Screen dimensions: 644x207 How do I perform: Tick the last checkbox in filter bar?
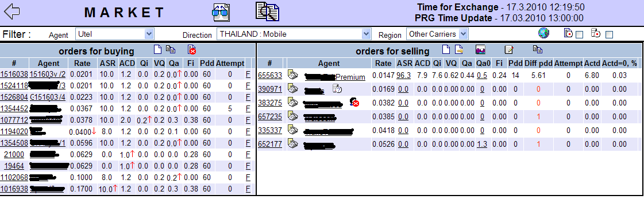tap(609, 35)
